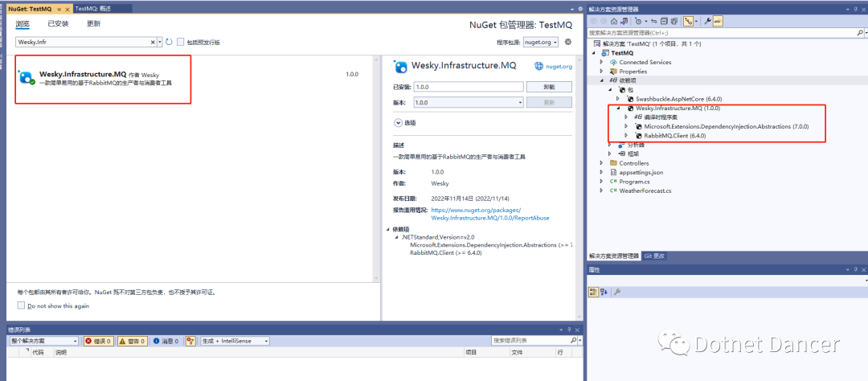Switch to Git Changes tab
868x381 pixels.
click(x=654, y=256)
